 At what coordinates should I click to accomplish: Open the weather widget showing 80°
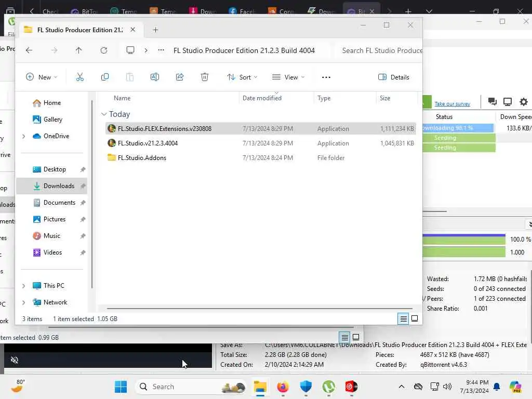pos(18,386)
